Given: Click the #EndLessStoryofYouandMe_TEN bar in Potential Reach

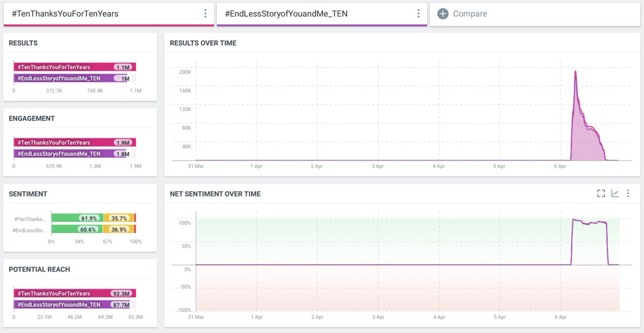Looking at the screenshot, I should 72,305.
